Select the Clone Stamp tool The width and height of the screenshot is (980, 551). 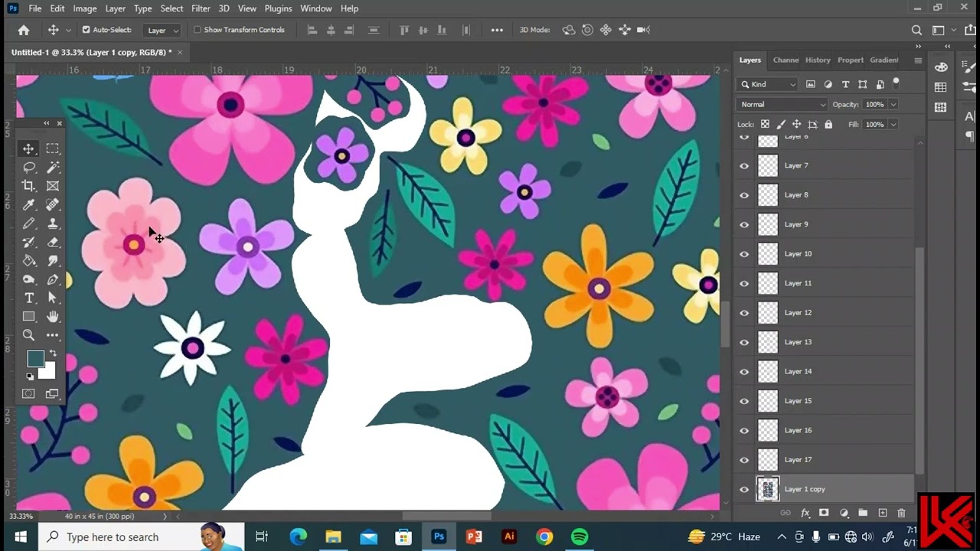click(x=53, y=223)
